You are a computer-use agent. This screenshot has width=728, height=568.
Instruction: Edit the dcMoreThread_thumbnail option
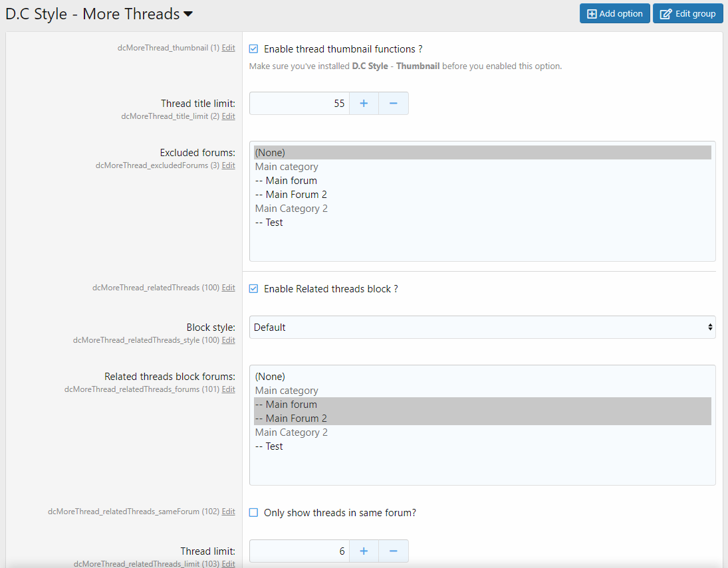pos(228,48)
